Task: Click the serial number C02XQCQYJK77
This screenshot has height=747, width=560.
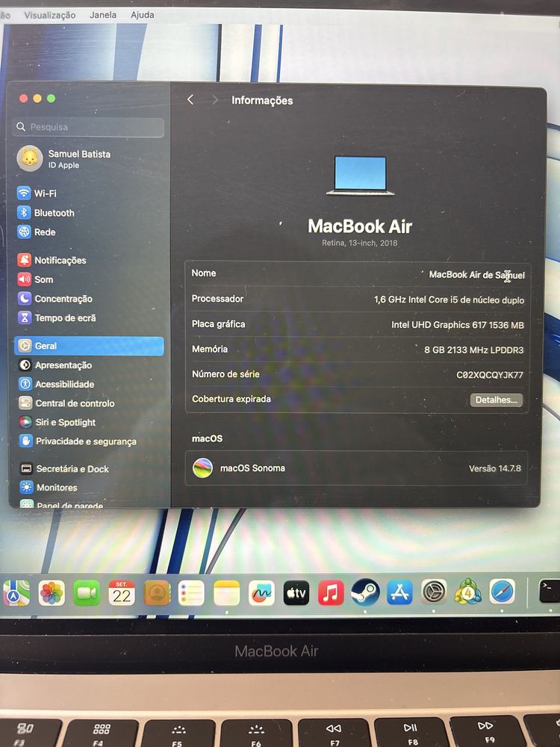Action: [x=490, y=375]
